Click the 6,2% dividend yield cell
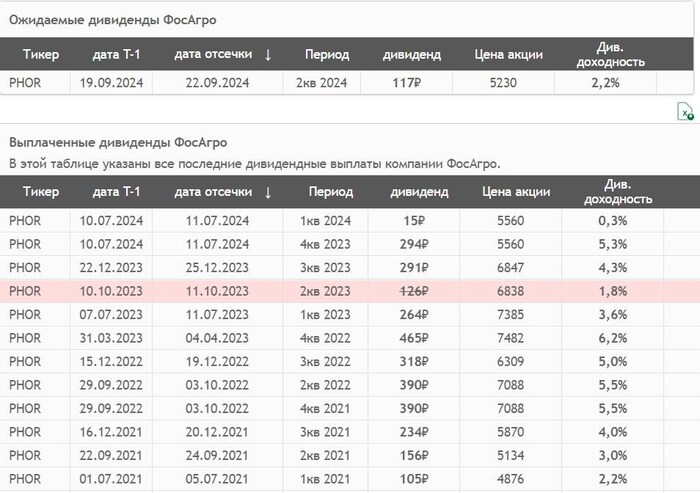The height and width of the screenshot is (493, 700). tap(610, 338)
